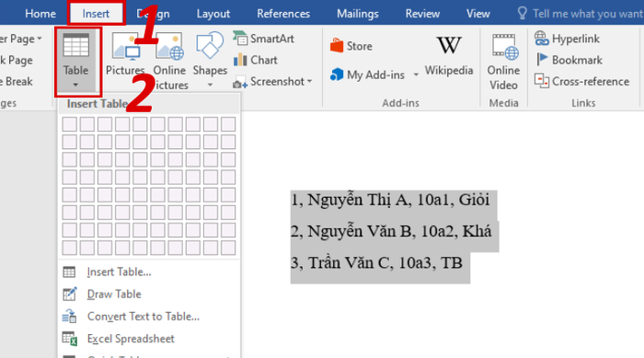Click the Bookmark flag icon
Image resolution: width=644 pixels, height=358 pixels.
(542, 60)
